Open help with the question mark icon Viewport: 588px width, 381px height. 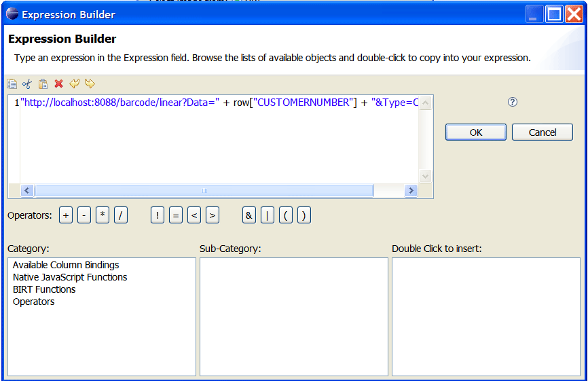513,102
